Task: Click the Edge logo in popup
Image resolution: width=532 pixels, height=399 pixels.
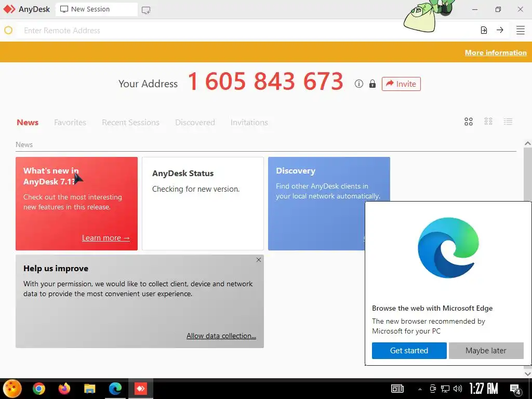Action: tap(448, 248)
